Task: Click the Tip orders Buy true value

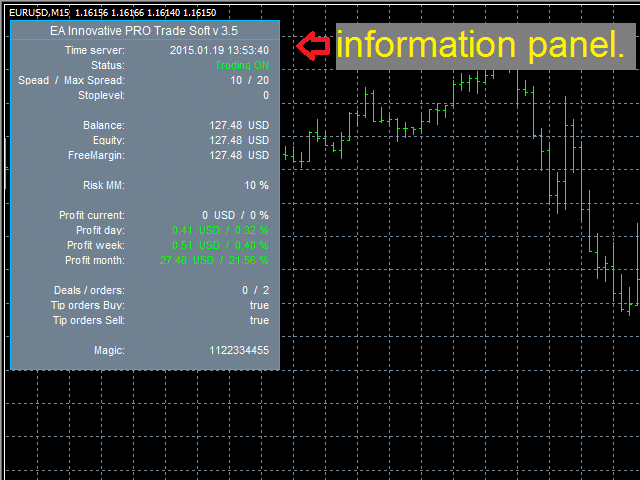Action: (x=259, y=305)
